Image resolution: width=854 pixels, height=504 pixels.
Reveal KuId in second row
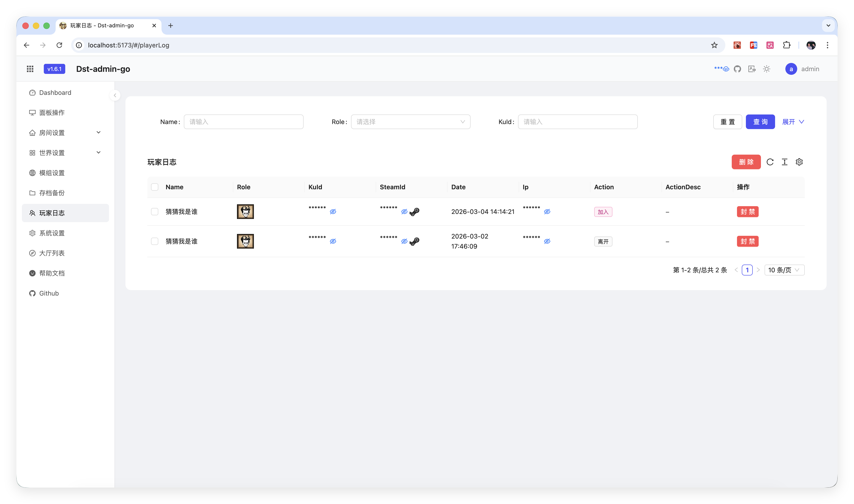[333, 241]
